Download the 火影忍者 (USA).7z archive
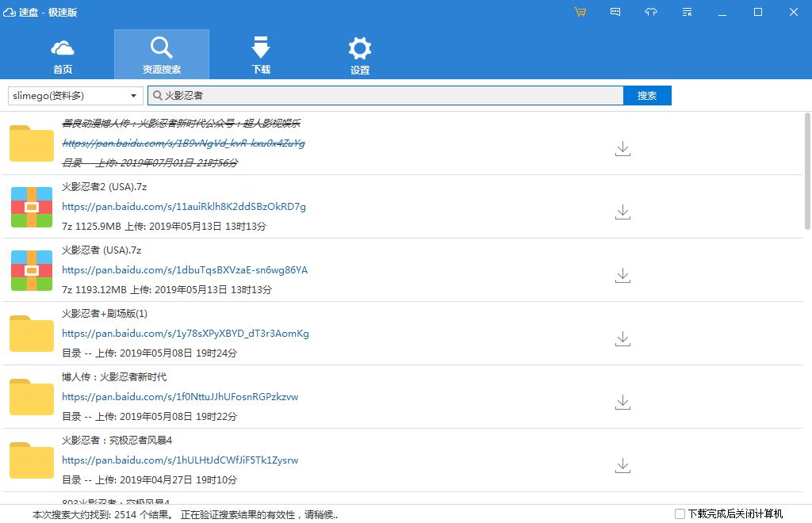The image size is (812, 523). point(622,276)
